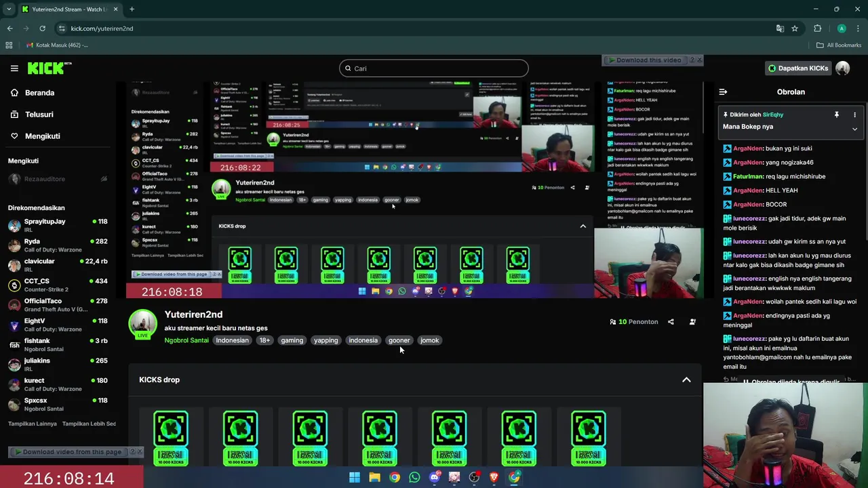Click the Dapatkan KICKs button
The width and height of the screenshot is (868, 488).
(797, 68)
